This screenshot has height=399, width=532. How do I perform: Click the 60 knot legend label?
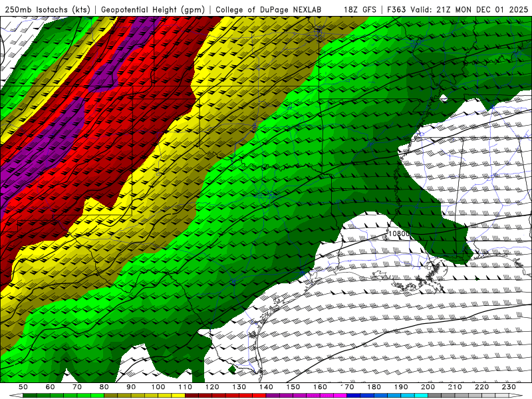[51, 387]
